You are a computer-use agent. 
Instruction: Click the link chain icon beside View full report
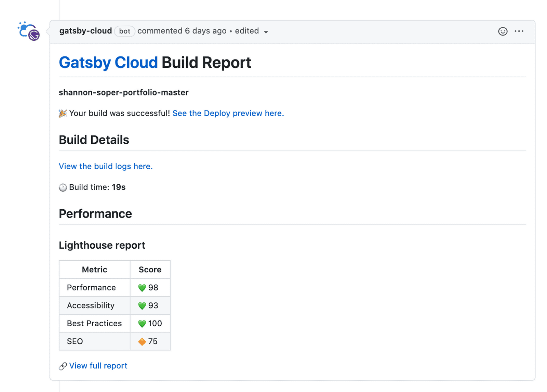(x=63, y=366)
